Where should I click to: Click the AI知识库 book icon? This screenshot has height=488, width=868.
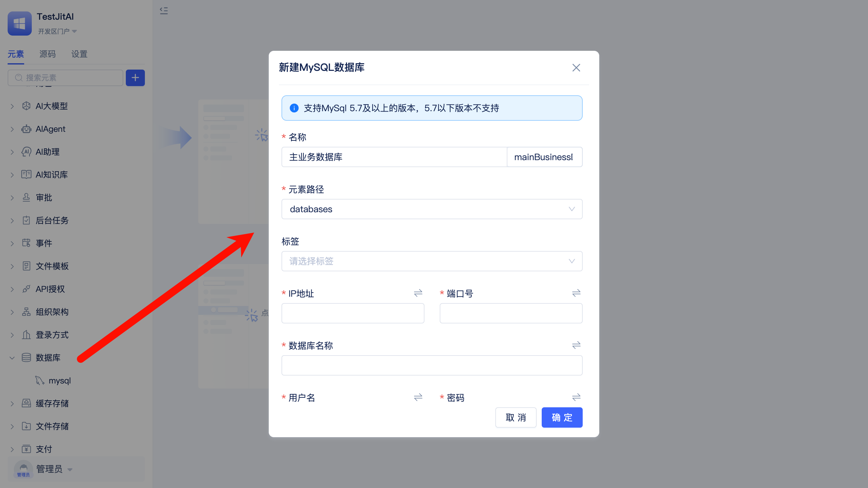(x=26, y=174)
